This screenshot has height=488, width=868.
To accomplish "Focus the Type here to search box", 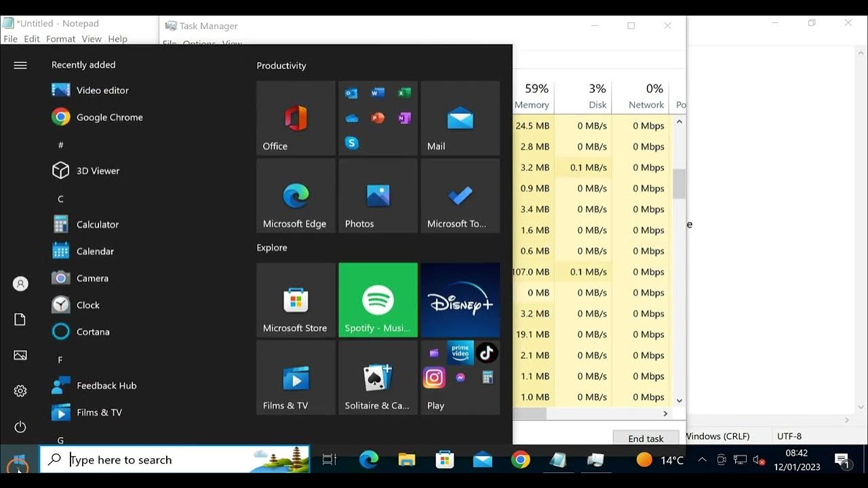I will pyautogui.click(x=175, y=460).
